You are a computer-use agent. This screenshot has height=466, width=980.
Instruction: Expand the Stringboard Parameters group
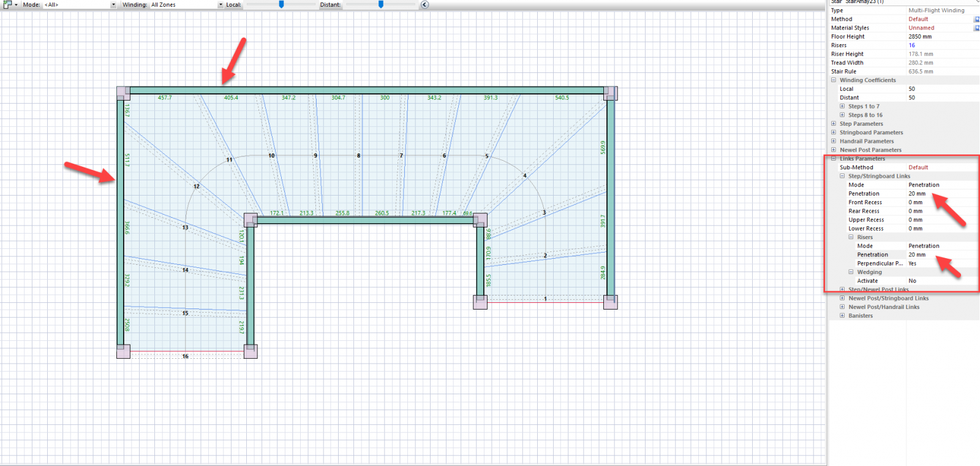point(834,132)
